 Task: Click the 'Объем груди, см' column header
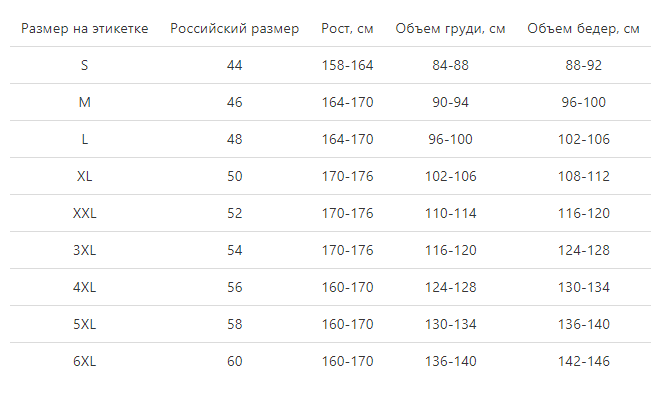point(450,29)
